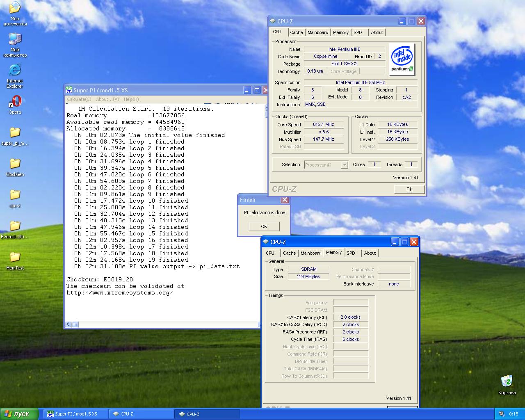Click the memory Type value 'SDRAM'
Image resolution: width=525 pixels, height=420 pixels.
[309, 269]
